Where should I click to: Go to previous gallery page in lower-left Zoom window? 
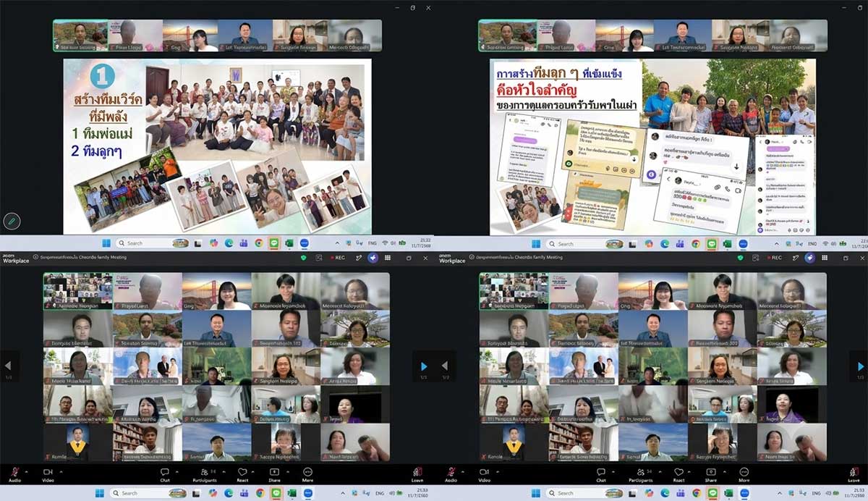[9, 366]
